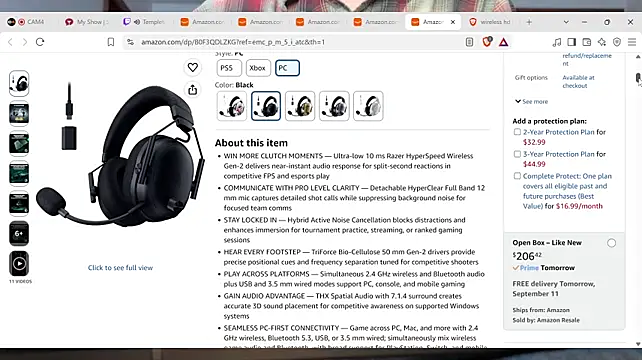Open refund/replacement policy link

tap(587, 59)
